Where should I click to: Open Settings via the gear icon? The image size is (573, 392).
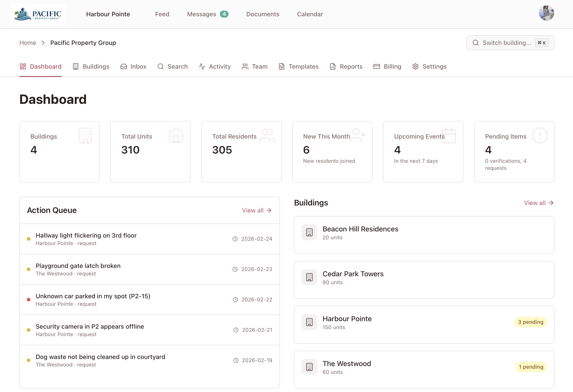point(415,66)
